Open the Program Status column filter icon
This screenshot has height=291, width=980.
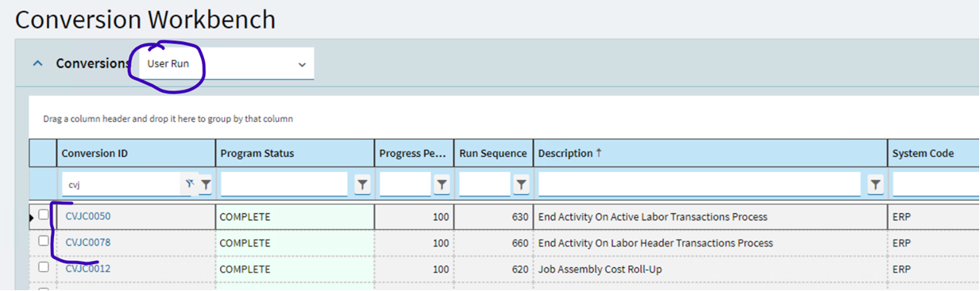click(x=363, y=185)
